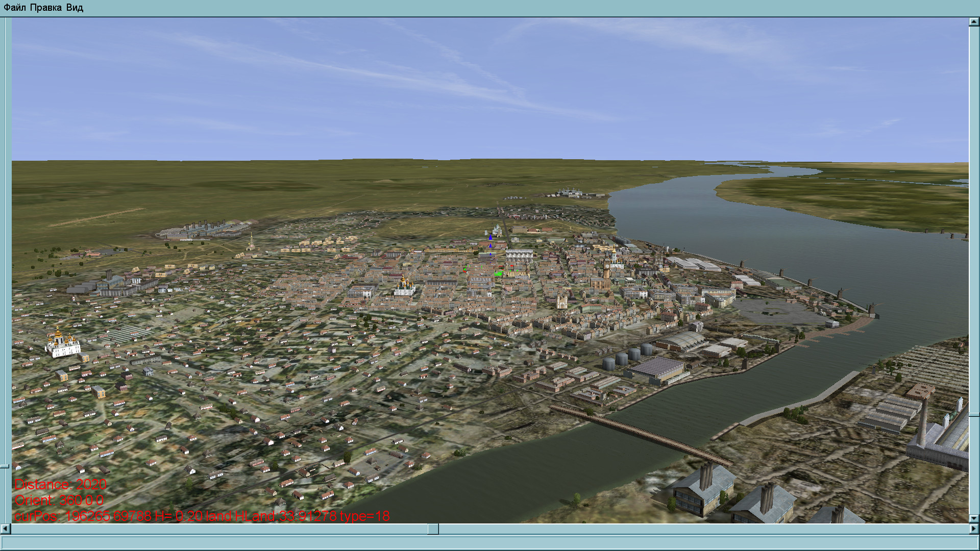Click the red Distance readout text
Screen dimensions: 980x551
[x=60, y=485]
